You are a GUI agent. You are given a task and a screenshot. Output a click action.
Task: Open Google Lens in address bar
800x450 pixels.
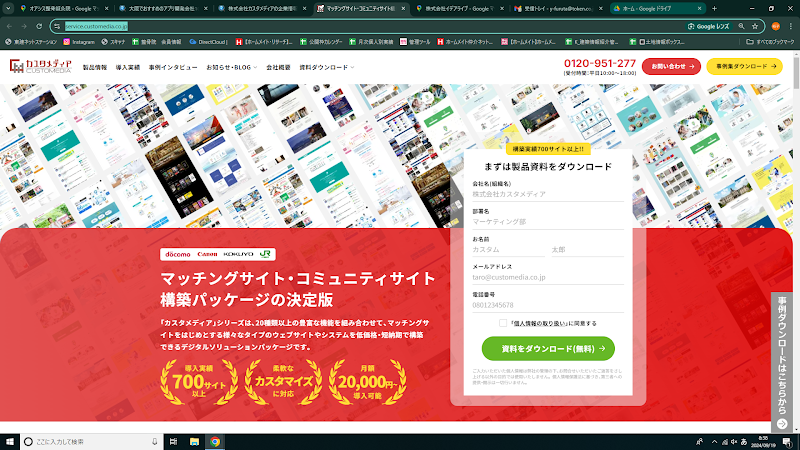click(x=708, y=26)
